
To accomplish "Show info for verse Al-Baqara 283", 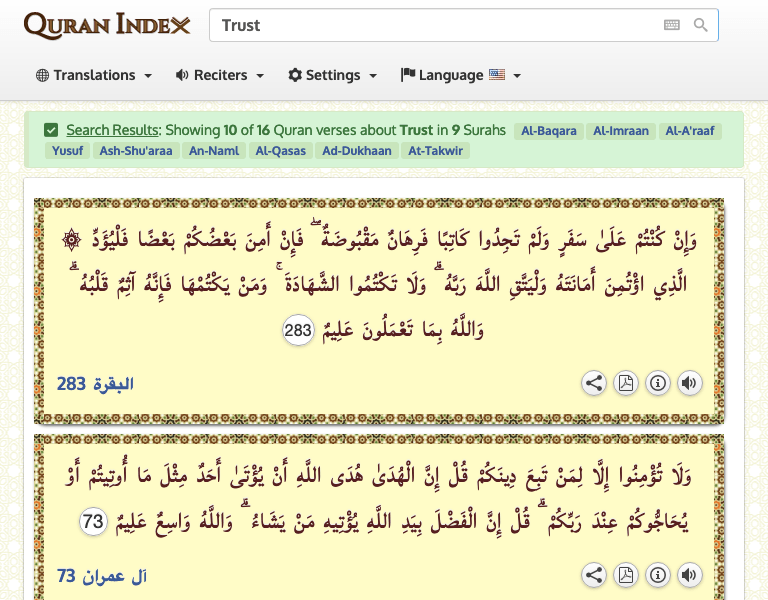I will 657,383.
